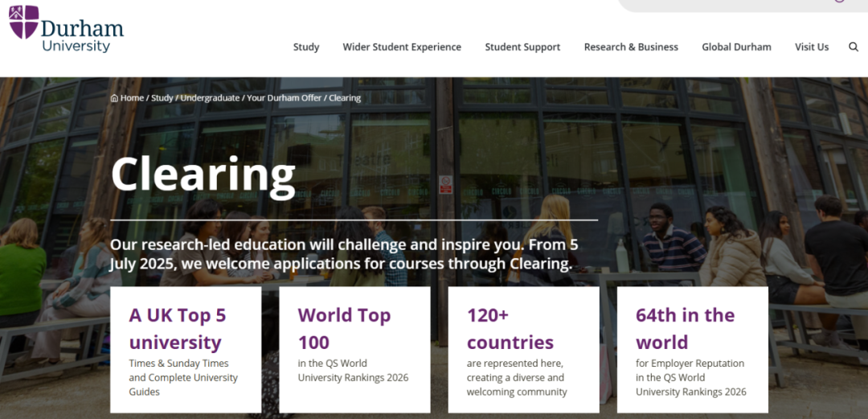
Task: Click 'for Employer Reputation' description text
Action: click(x=691, y=377)
